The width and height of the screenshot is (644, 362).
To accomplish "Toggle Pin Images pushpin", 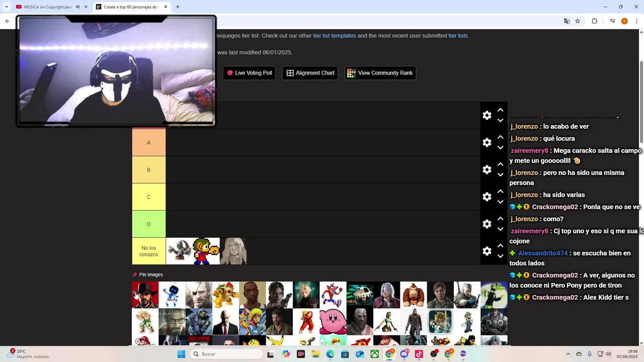I will [x=134, y=275].
